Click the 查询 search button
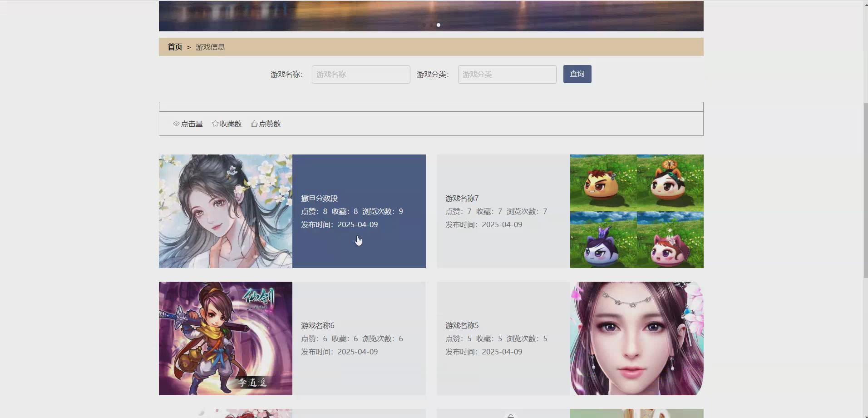 click(577, 74)
